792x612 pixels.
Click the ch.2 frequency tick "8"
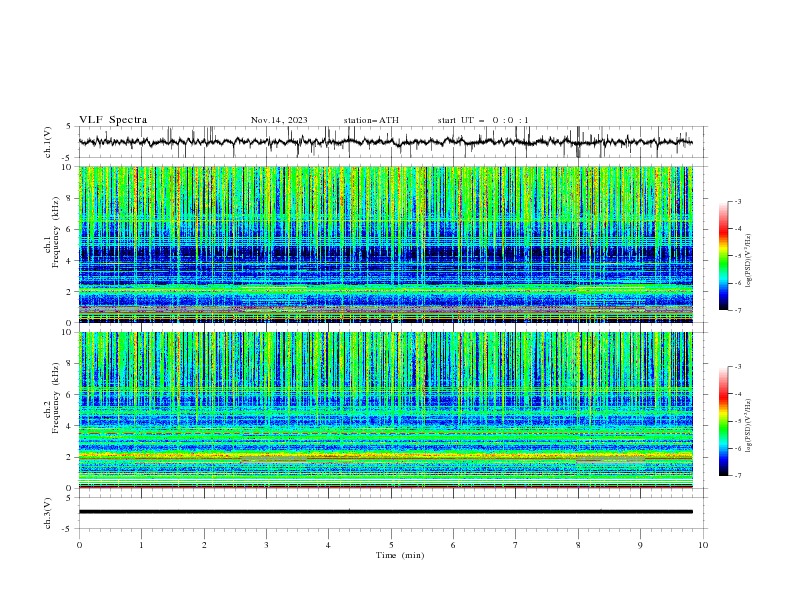coord(71,364)
